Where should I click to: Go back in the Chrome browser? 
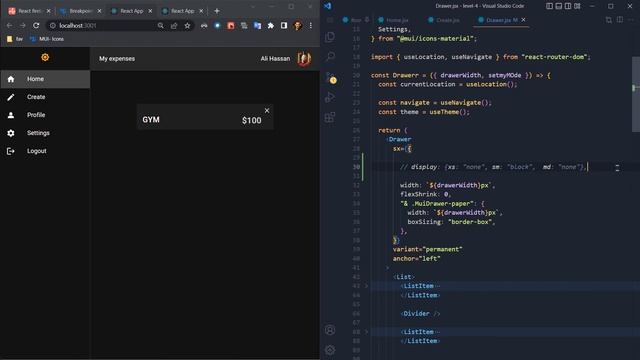coord(9,25)
